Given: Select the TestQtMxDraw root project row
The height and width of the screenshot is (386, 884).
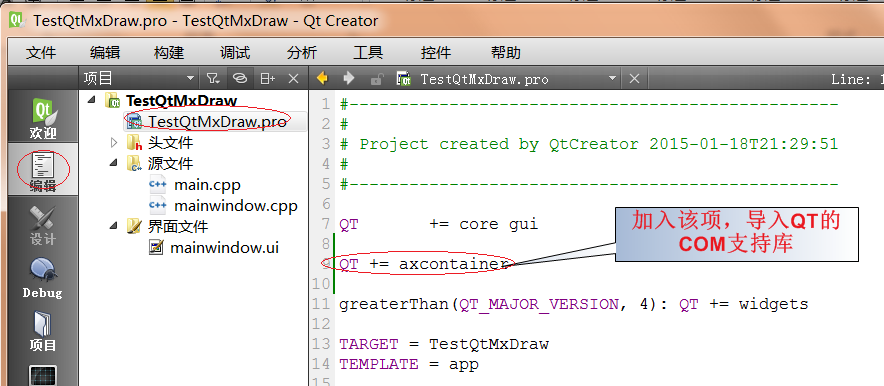Looking at the screenshot, I should pyautogui.click(x=181, y=101).
